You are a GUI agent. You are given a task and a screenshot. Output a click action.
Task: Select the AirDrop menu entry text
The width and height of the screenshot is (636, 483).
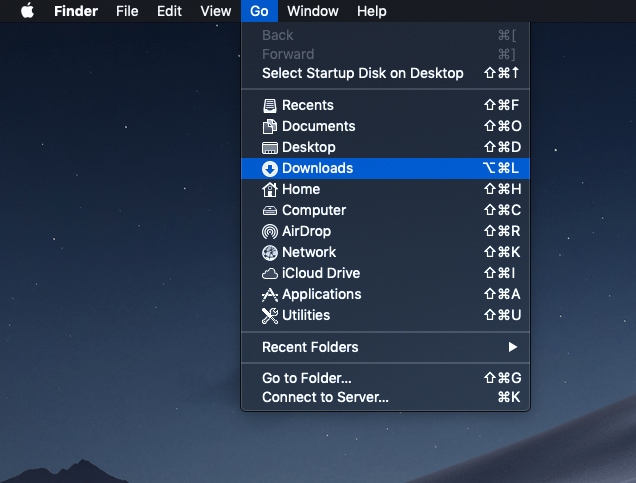pos(306,232)
